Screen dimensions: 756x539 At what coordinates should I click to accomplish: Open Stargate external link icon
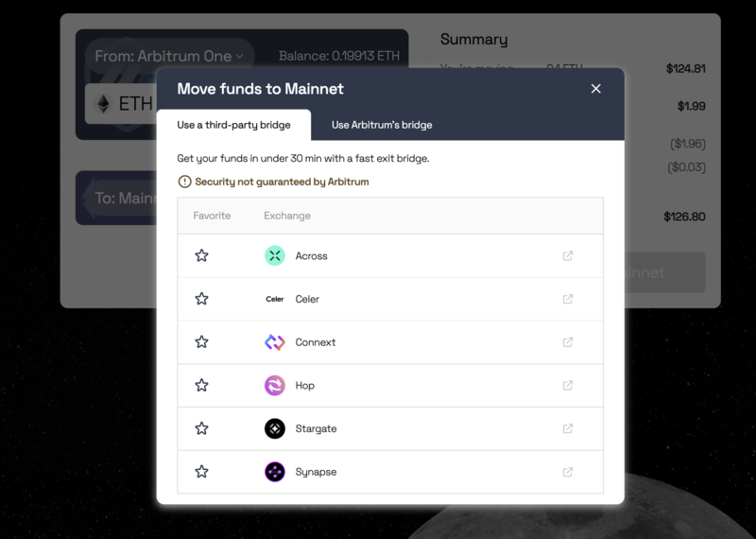(x=568, y=428)
